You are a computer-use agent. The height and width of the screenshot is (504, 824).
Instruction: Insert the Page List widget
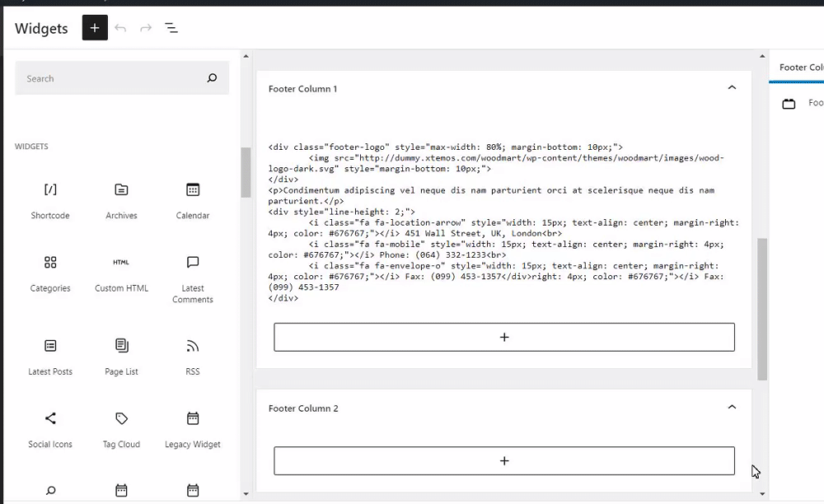121,357
